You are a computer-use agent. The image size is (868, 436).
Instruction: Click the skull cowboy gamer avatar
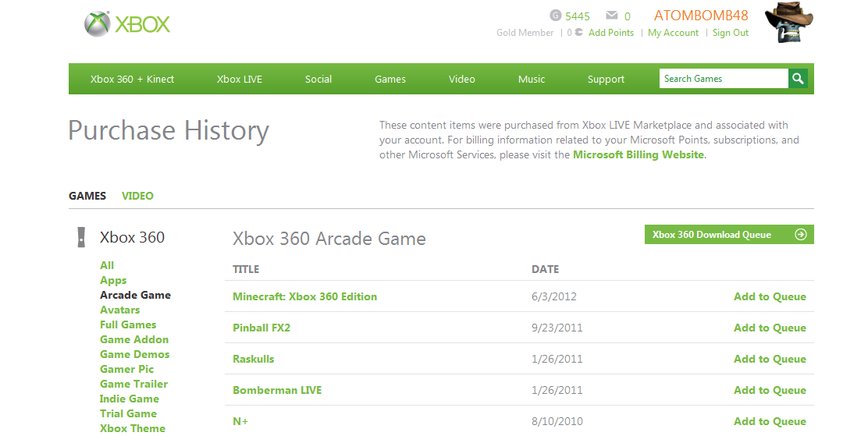[788, 23]
